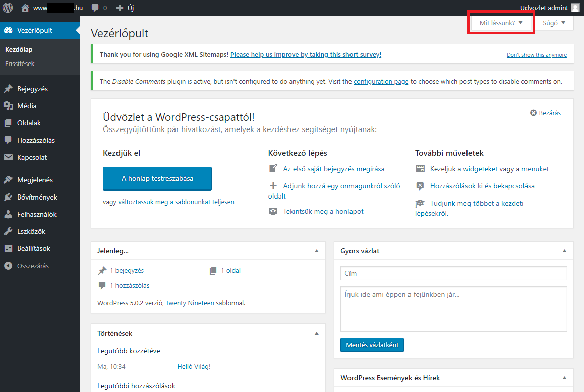The image size is (584, 392).
Task: Click the Bővítmények plugin icon
Action: coord(8,197)
